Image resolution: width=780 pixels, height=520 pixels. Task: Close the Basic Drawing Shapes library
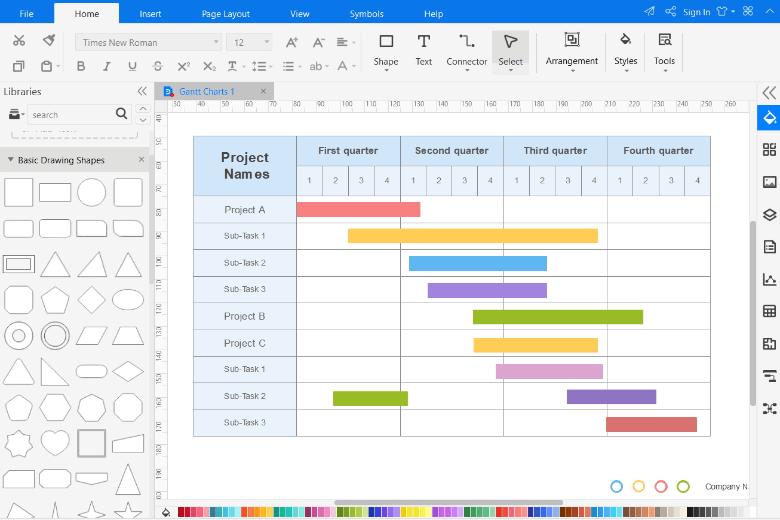(141, 159)
